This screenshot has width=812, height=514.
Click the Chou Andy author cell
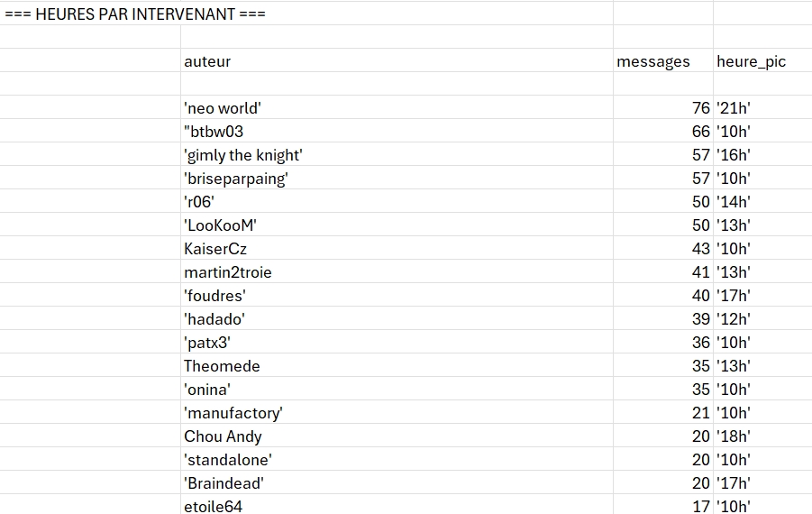[223, 436]
